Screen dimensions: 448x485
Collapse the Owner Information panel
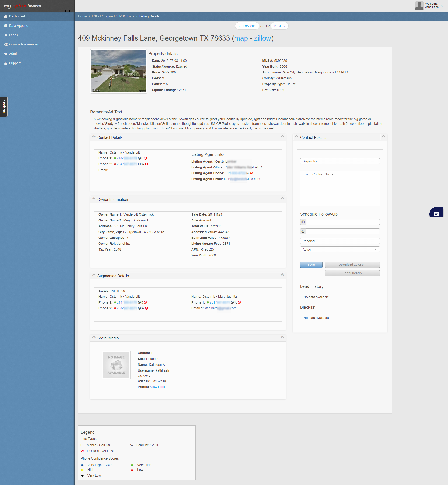tap(282, 199)
